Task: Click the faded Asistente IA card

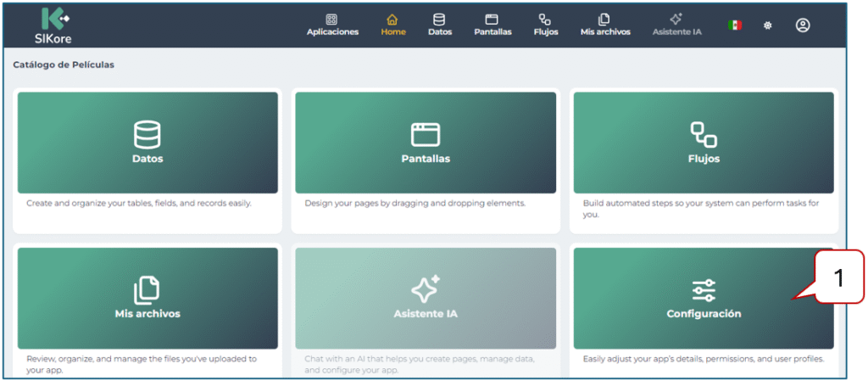Action: 425,298
